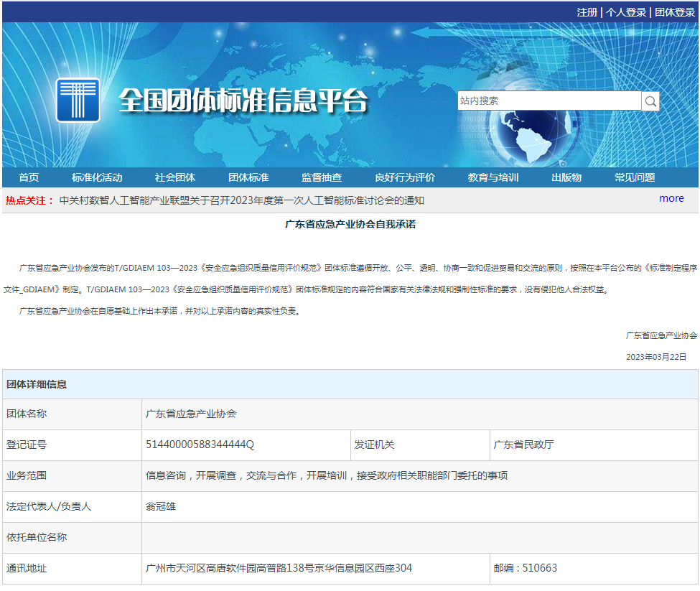The height and width of the screenshot is (591, 700).
Task: Open the 团体标准 menu item
Action: tap(248, 177)
